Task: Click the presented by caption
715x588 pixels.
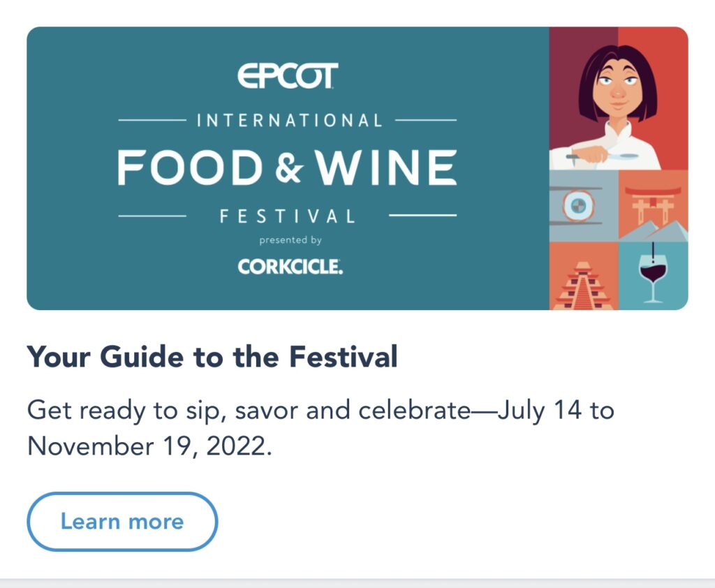Action: [x=290, y=240]
